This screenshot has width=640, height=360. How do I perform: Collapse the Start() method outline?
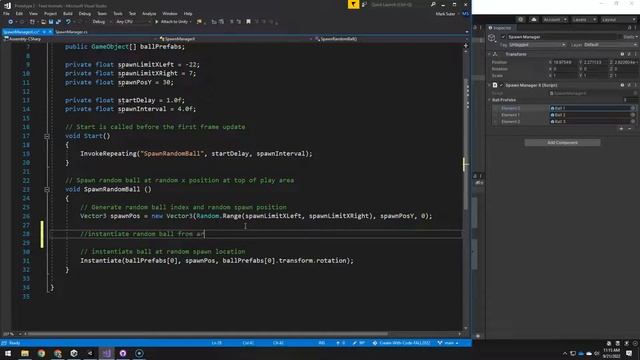click(x=47, y=136)
